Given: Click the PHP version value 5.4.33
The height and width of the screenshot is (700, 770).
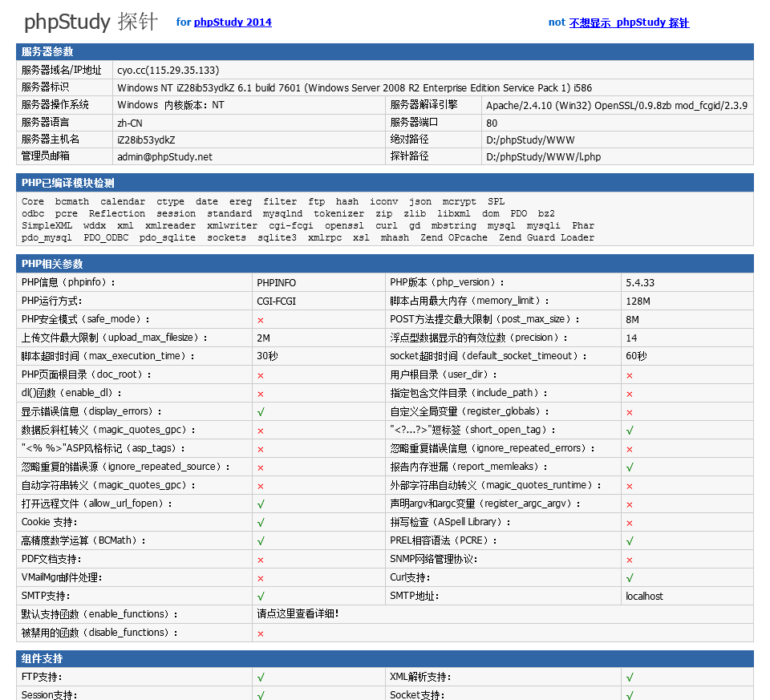Looking at the screenshot, I should coord(640,283).
